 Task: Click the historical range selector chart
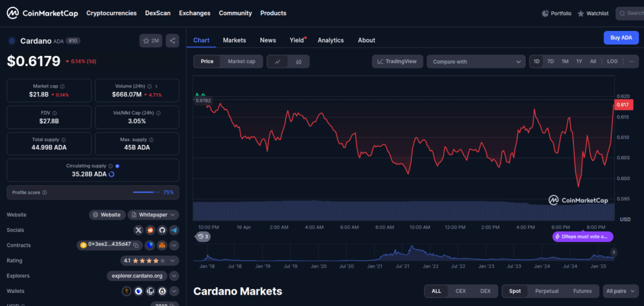click(x=403, y=253)
